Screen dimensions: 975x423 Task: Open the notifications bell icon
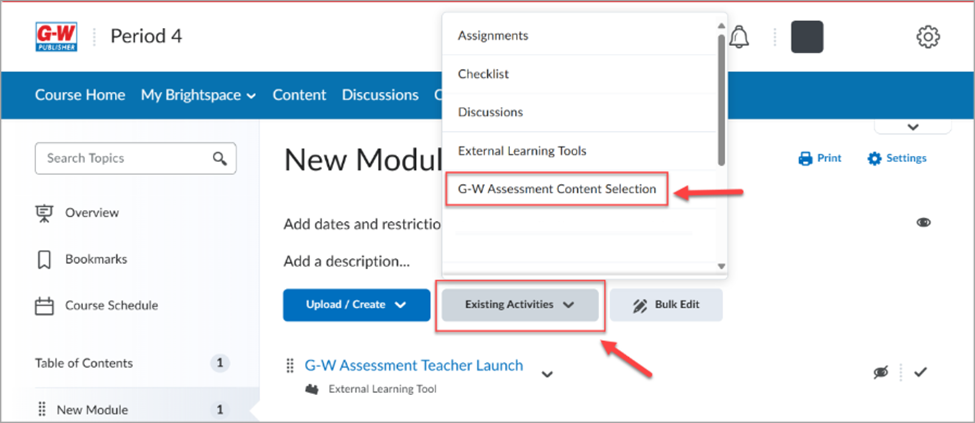[x=739, y=36]
